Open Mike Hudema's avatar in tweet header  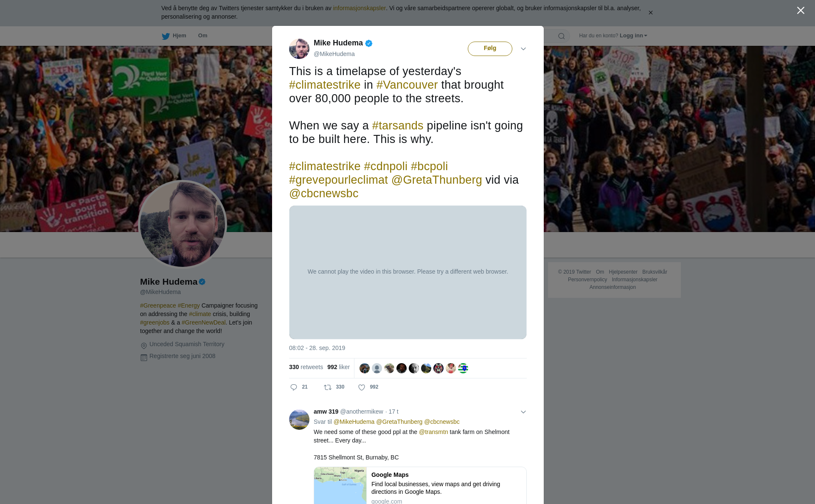[299, 49]
